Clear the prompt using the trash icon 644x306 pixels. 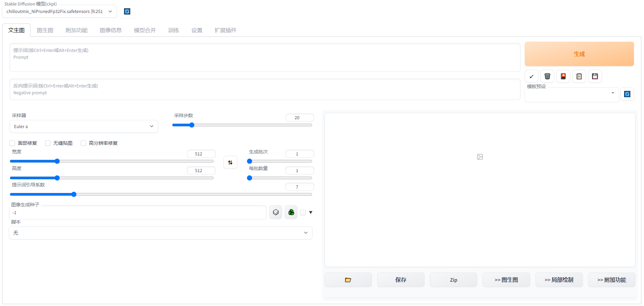click(x=547, y=76)
